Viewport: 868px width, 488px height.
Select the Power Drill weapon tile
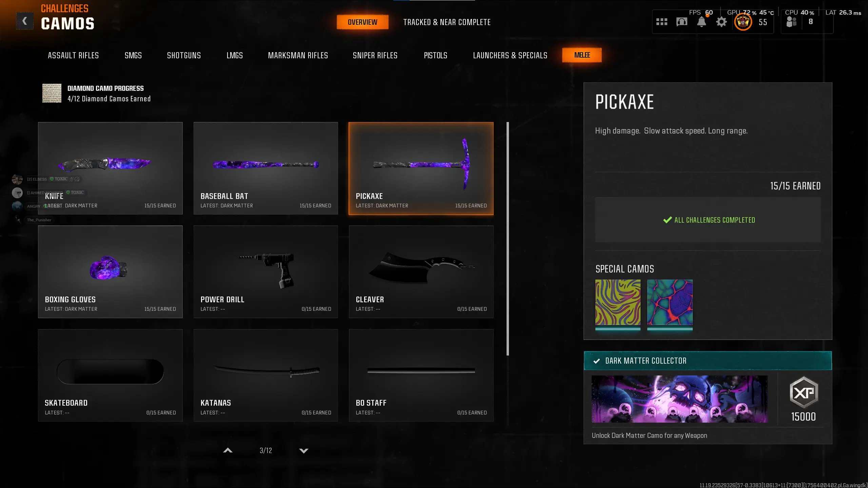point(265,272)
